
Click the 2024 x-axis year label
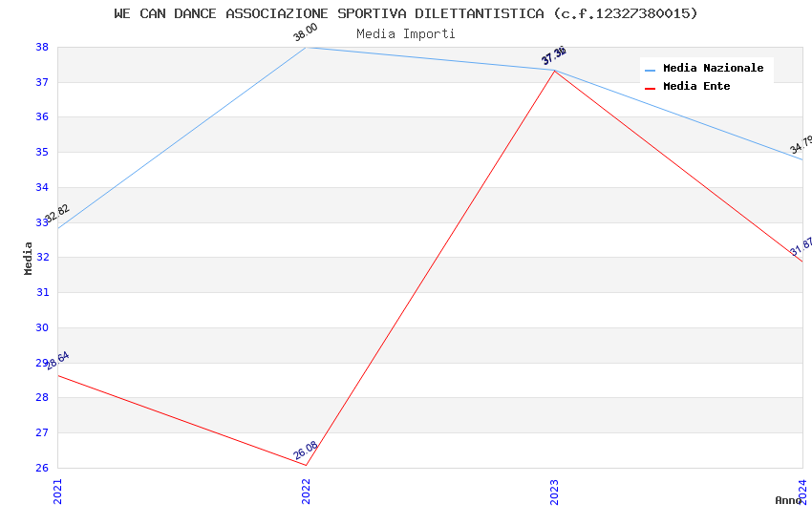[802, 492]
